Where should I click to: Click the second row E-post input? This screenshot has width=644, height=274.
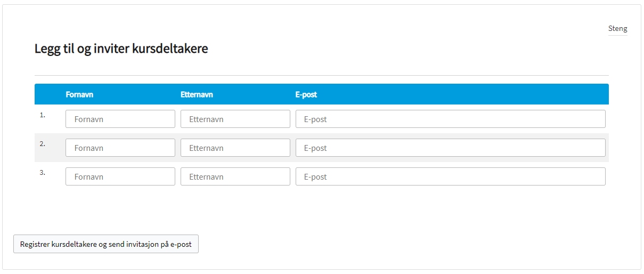click(450, 148)
